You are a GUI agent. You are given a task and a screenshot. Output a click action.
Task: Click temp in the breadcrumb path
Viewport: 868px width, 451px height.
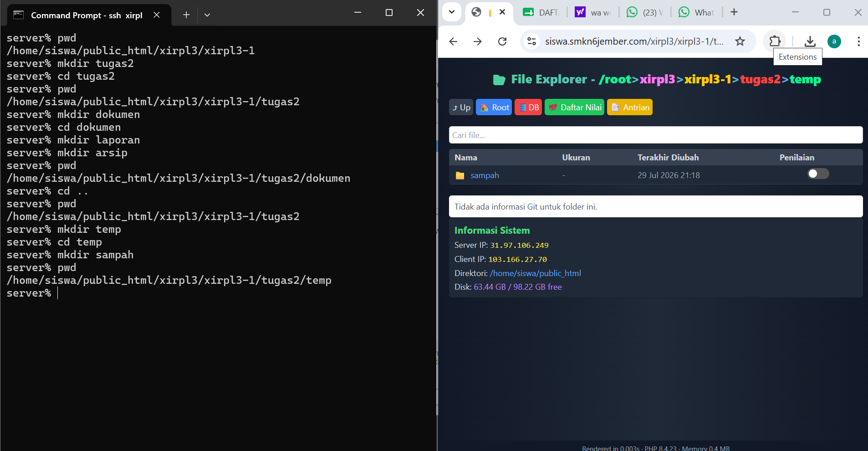805,79
